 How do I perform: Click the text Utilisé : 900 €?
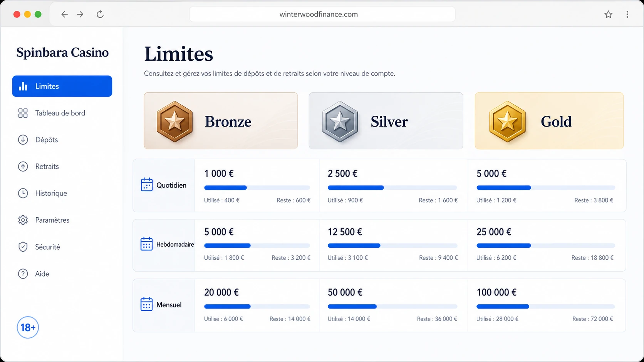pyautogui.click(x=345, y=200)
